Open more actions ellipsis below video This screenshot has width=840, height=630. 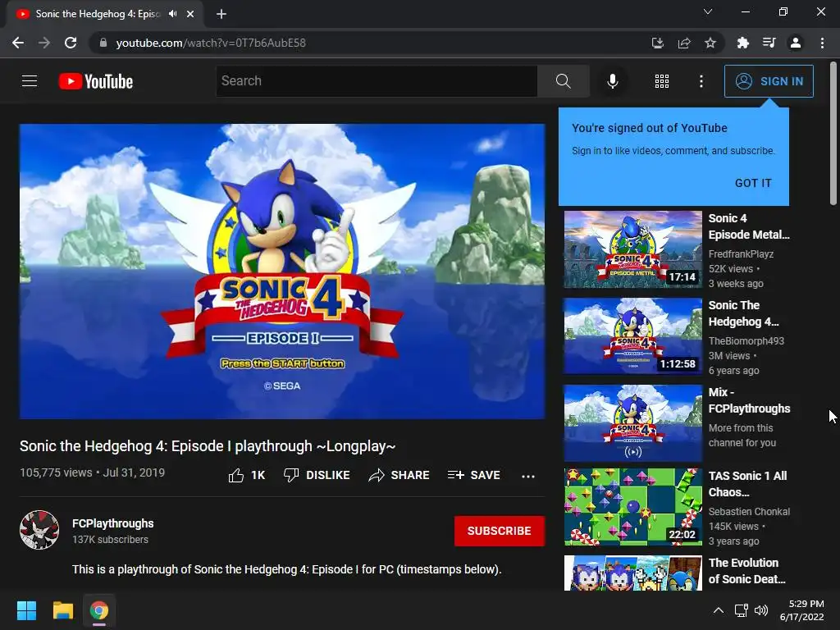click(528, 476)
